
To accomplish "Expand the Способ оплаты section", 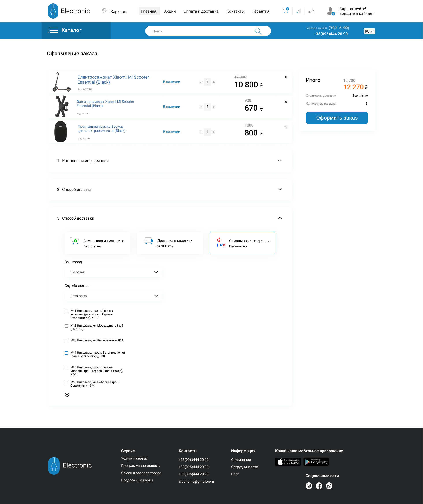I will point(170,190).
